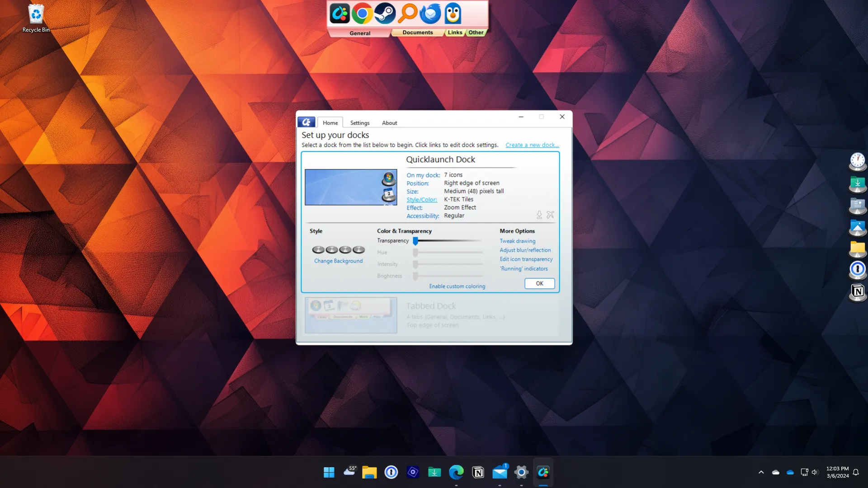Viewport: 868px width, 488px height.
Task: Select the Documents tab on the tabbed dock
Action: click(x=417, y=32)
